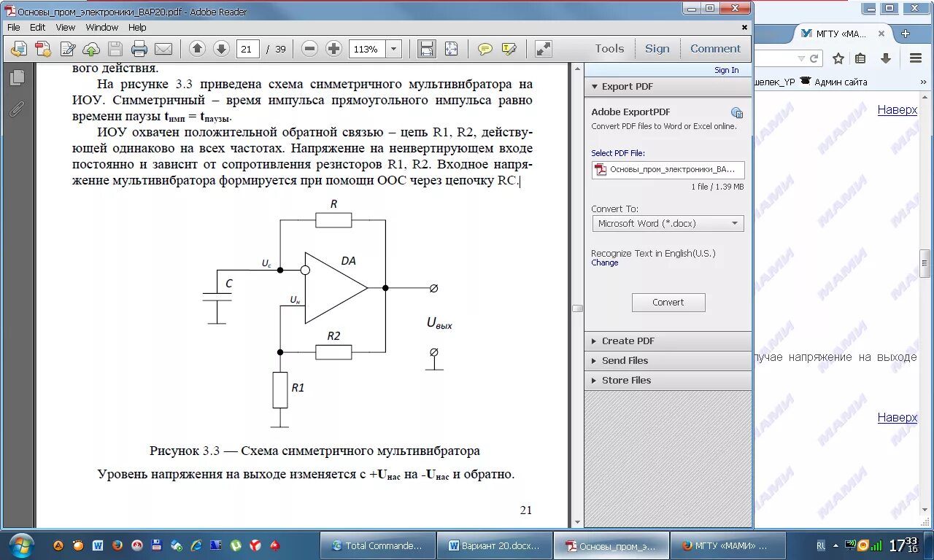Click the Open file icon in Adobe Reader toolbar
Viewport: 934px width, 560px height.
coord(19,49)
